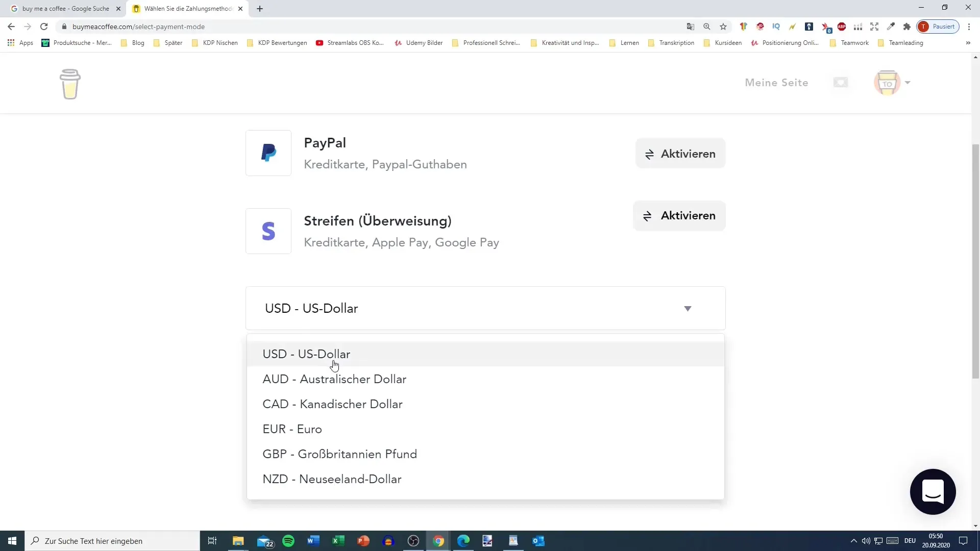Open Microsoft Edge from the taskbar

(463, 541)
